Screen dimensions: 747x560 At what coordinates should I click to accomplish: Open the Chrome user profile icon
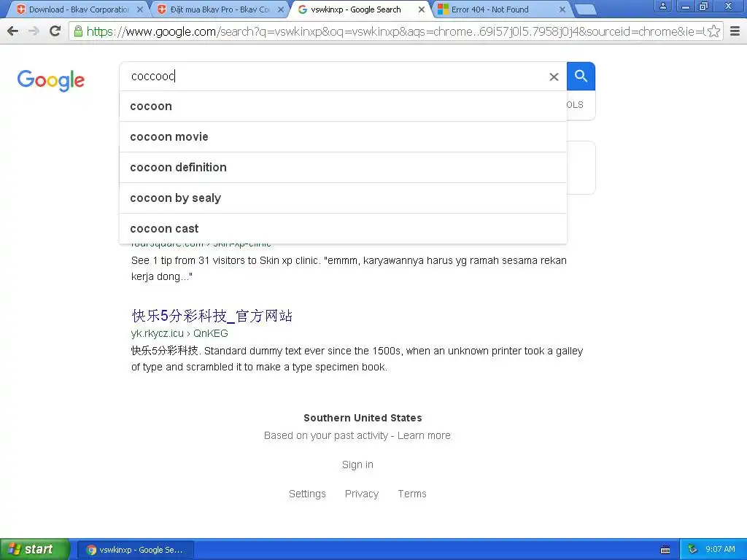(x=662, y=6)
